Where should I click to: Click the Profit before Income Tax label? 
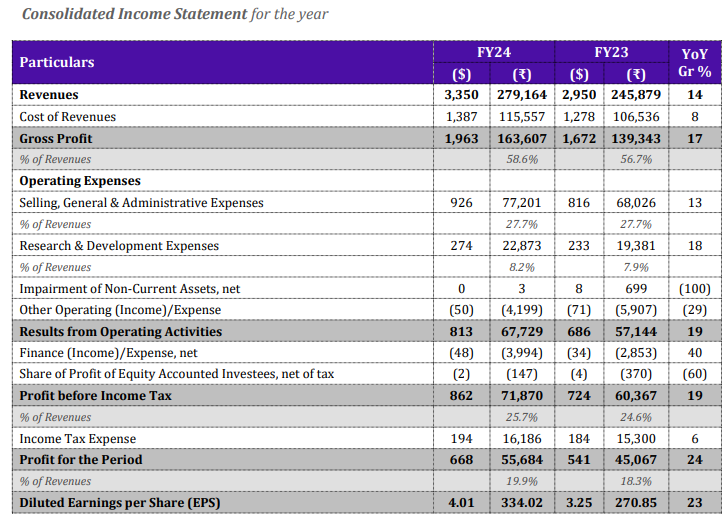96,396
